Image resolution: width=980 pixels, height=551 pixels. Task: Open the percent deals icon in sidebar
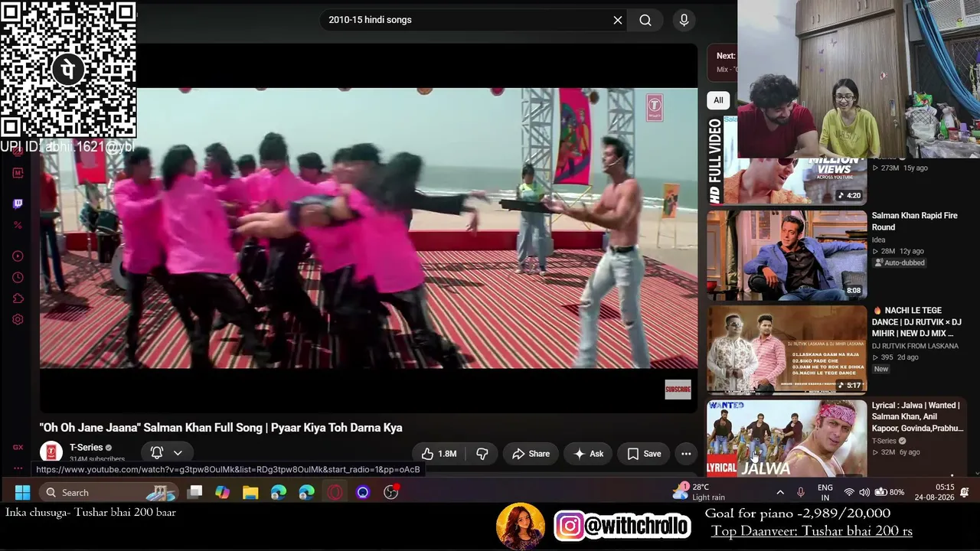click(18, 225)
